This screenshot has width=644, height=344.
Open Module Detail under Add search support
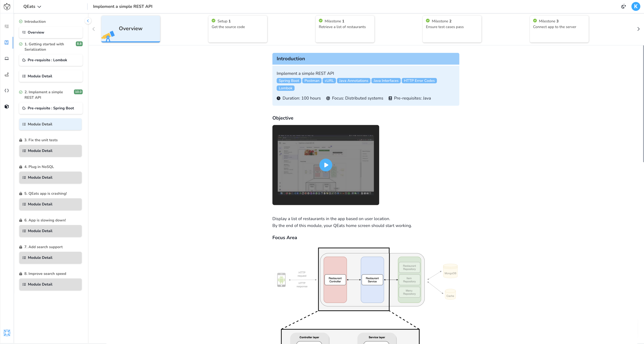(x=50, y=258)
